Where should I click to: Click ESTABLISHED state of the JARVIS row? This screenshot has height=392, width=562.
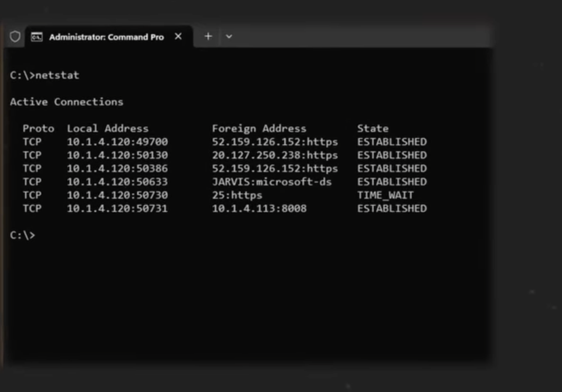(392, 182)
